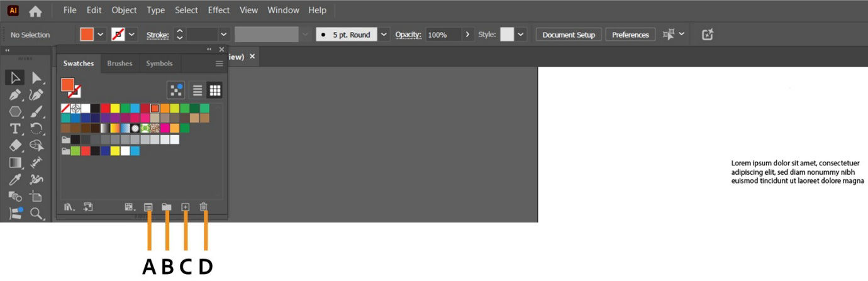The image size is (868, 281).
Task: Open Swatch Libraries menu icon
Action: [70, 207]
